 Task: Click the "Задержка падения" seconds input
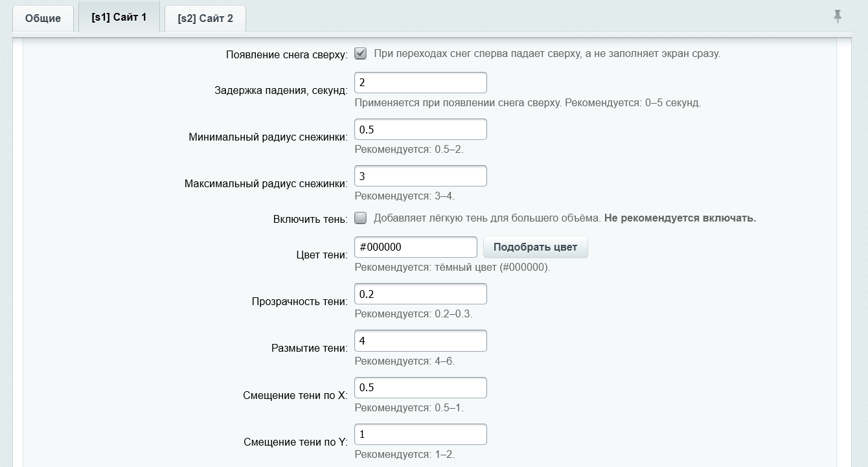(x=420, y=82)
